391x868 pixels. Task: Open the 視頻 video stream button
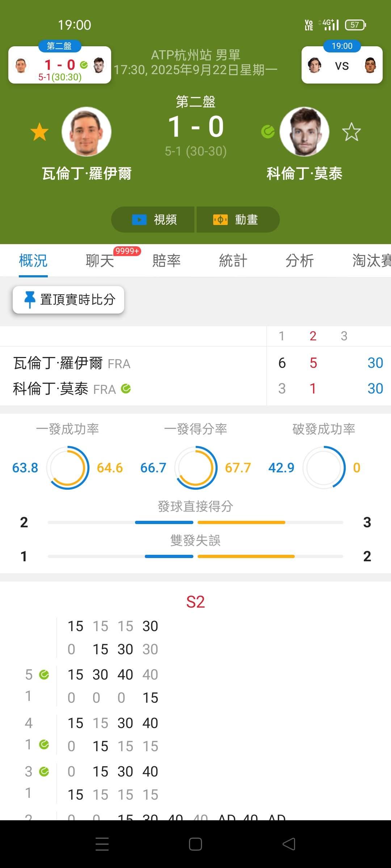coord(153,220)
